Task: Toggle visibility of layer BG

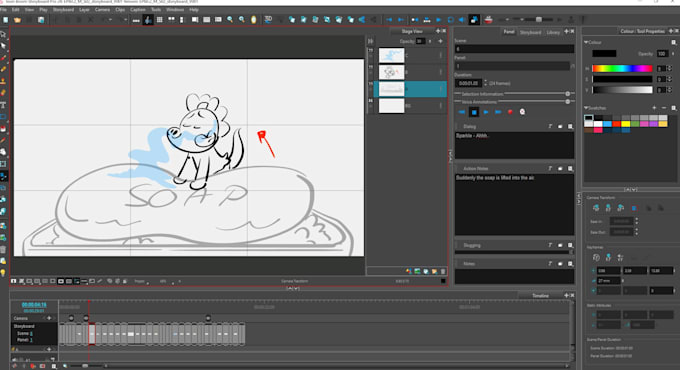Action: 371,102
